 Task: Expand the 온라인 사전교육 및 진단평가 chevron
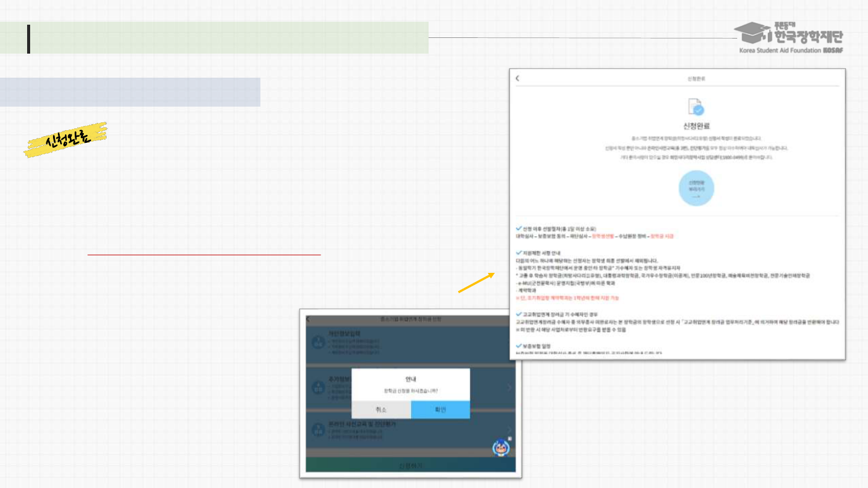point(509,430)
